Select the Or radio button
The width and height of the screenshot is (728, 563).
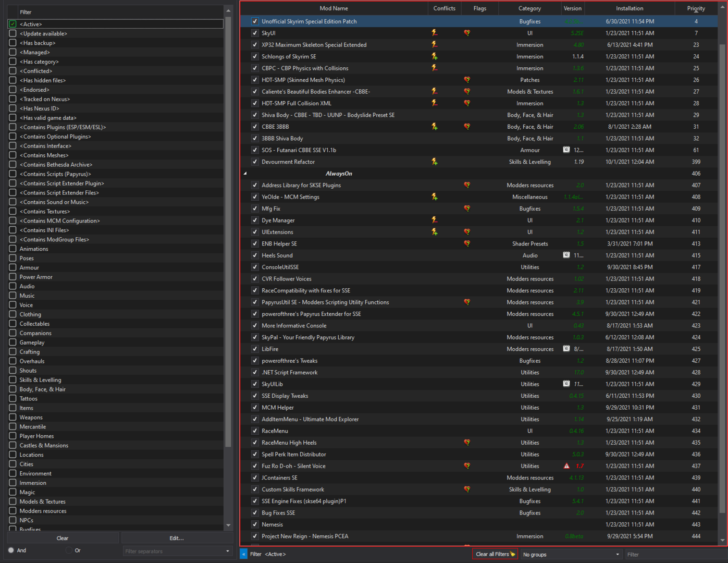[x=69, y=550]
